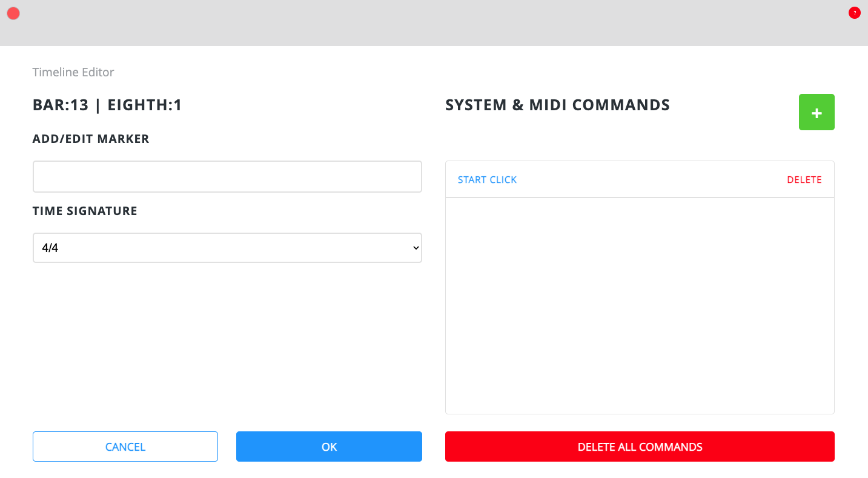
Task: Cancel out of the Timeline Editor
Action: (125, 446)
